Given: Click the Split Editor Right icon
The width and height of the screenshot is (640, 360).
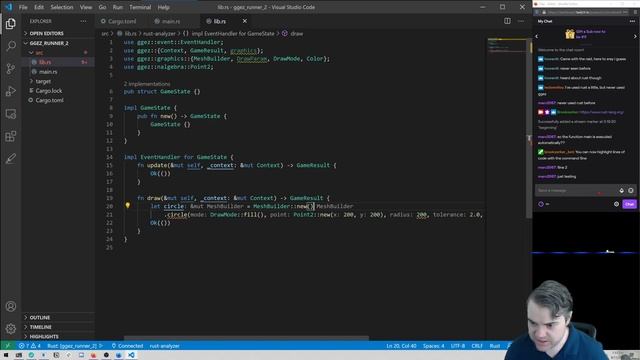Looking at the screenshot, I should [x=507, y=21].
